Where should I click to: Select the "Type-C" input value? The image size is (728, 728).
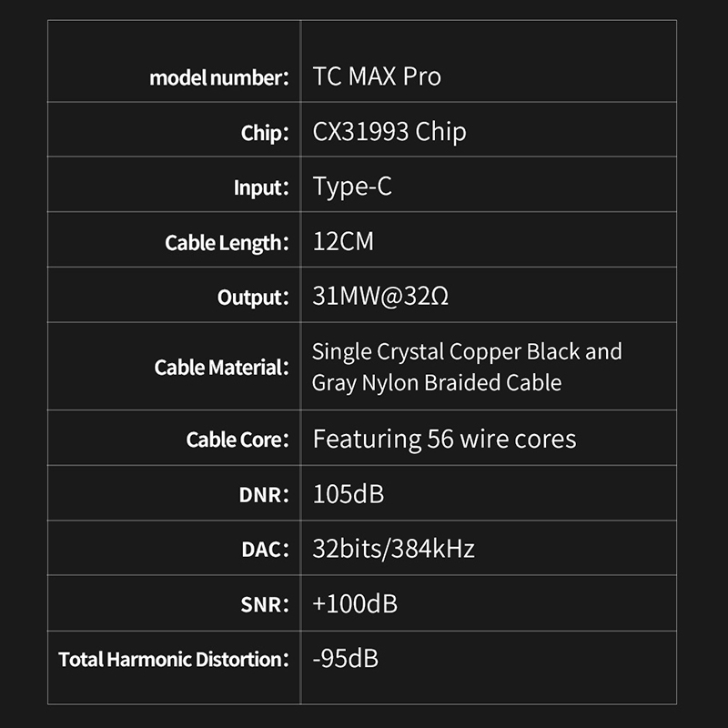point(352,187)
